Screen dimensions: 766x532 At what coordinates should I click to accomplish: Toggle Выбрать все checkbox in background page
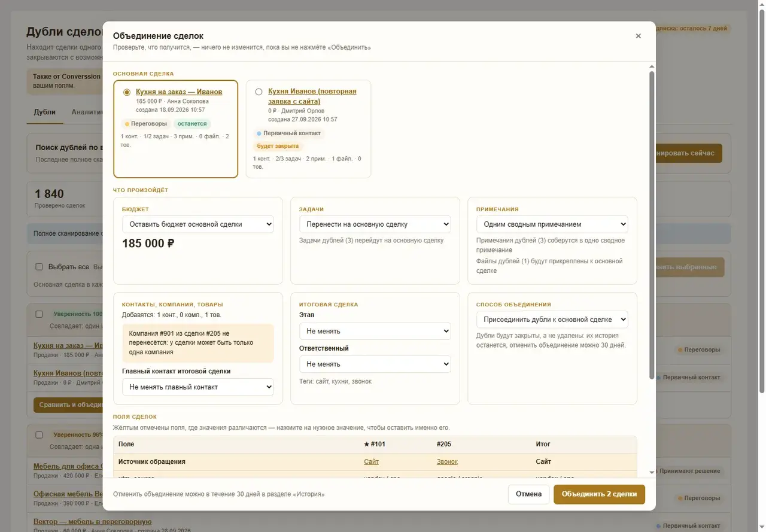pyautogui.click(x=39, y=267)
